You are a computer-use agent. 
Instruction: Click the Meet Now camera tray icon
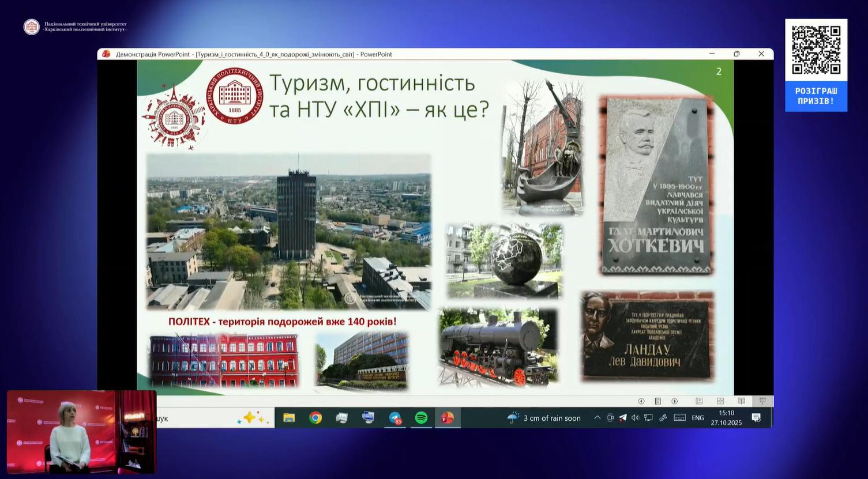coord(610,418)
